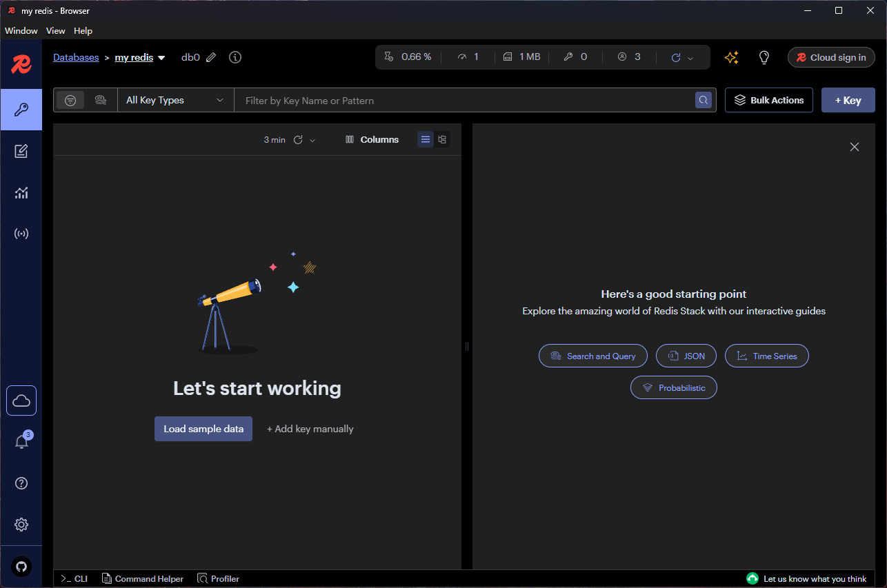This screenshot has width=887, height=588.
Task: Open notifications bell icon
Action: coord(21,442)
